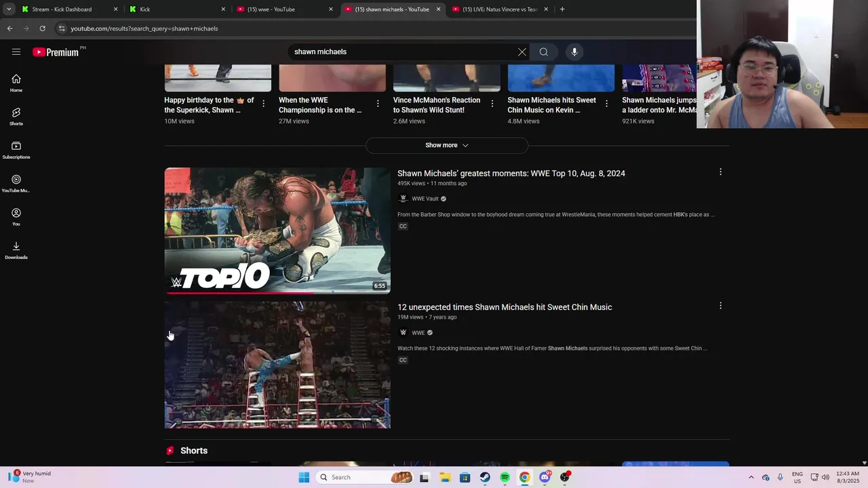Open When the WWE Championship short title
Screen dimensions: 868x488
click(320, 105)
